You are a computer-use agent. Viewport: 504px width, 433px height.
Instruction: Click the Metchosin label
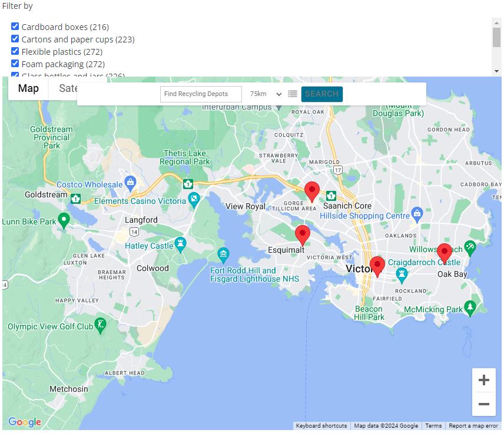[x=69, y=389]
